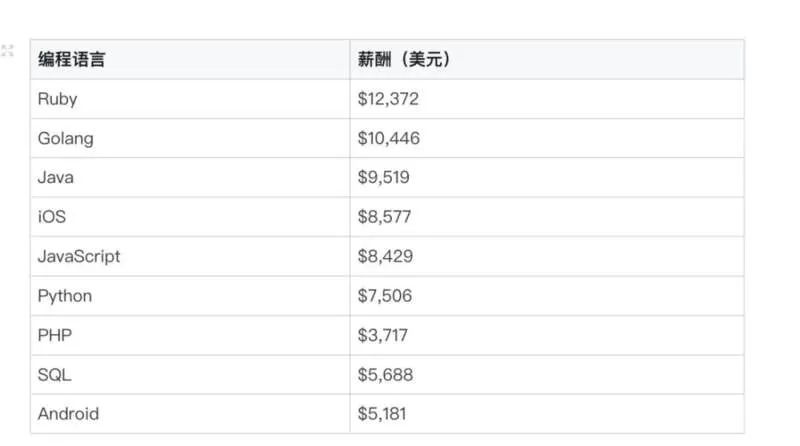
Task: Click the $8,429 salary cell
Action: [547, 256]
